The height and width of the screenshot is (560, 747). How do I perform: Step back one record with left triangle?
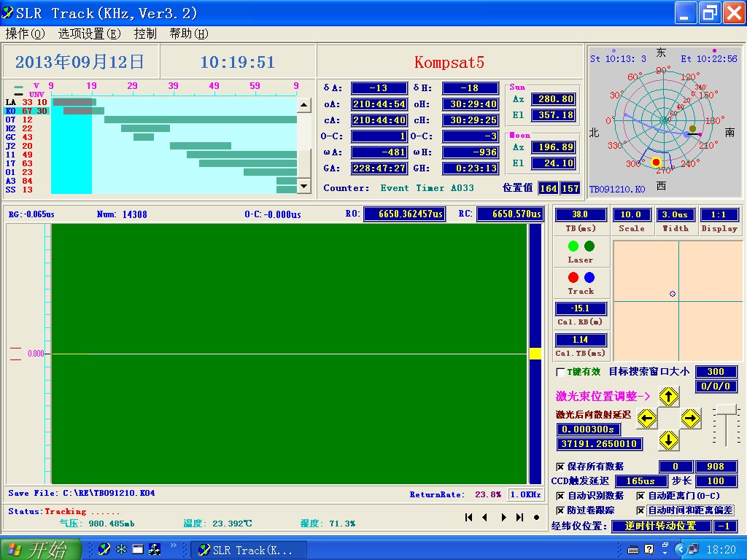pos(485,517)
